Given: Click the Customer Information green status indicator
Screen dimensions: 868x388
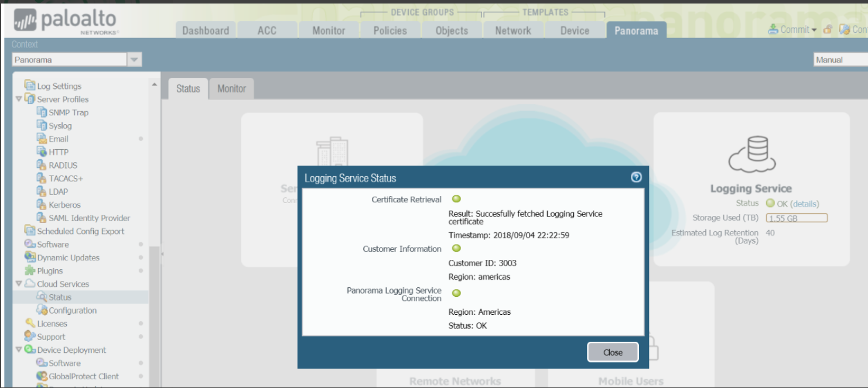Looking at the screenshot, I should click(x=456, y=248).
